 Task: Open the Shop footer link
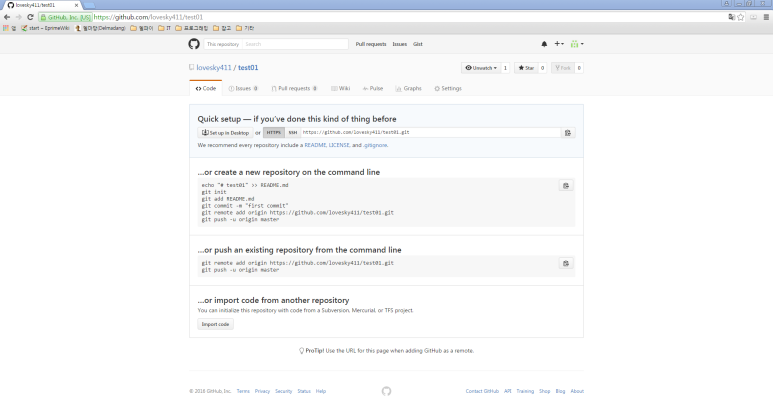click(x=545, y=391)
